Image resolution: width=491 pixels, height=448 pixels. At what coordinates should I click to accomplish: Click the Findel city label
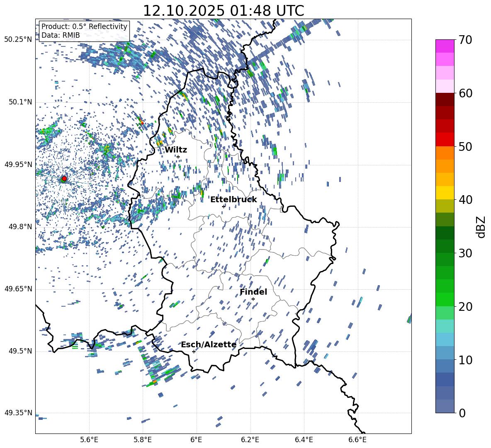[x=253, y=292]
